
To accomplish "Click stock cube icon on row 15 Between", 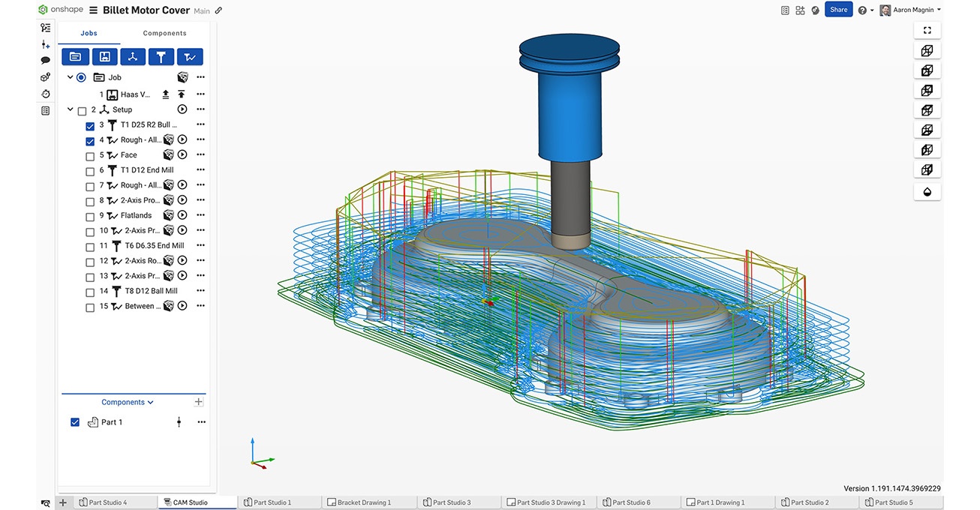I will pos(169,306).
